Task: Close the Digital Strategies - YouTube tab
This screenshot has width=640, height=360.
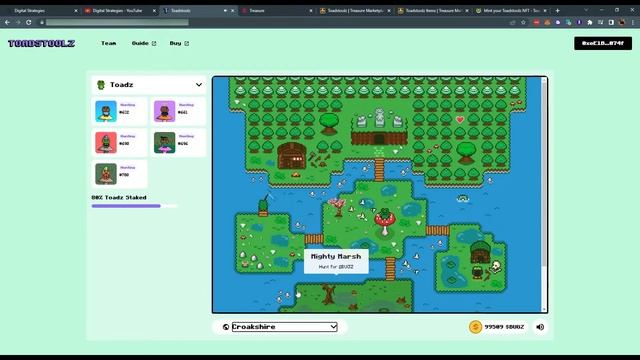Action: click(154, 11)
